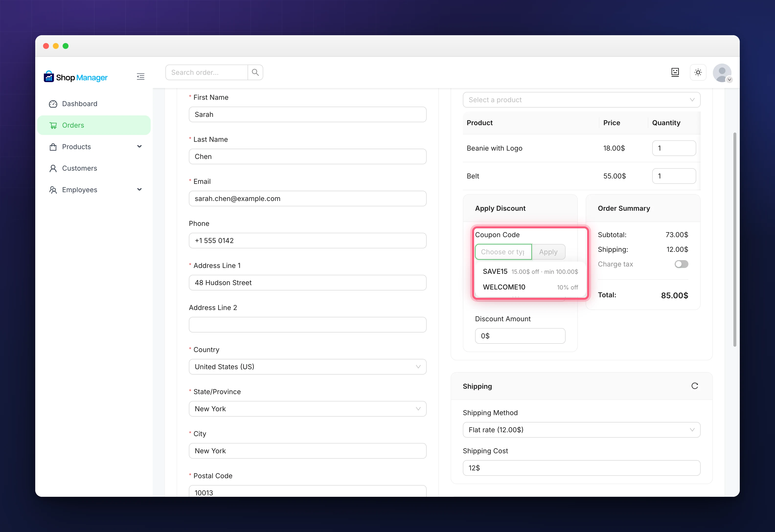Click the Beanie with Logo quantity field
The width and height of the screenshot is (775, 532).
click(674, 148)
